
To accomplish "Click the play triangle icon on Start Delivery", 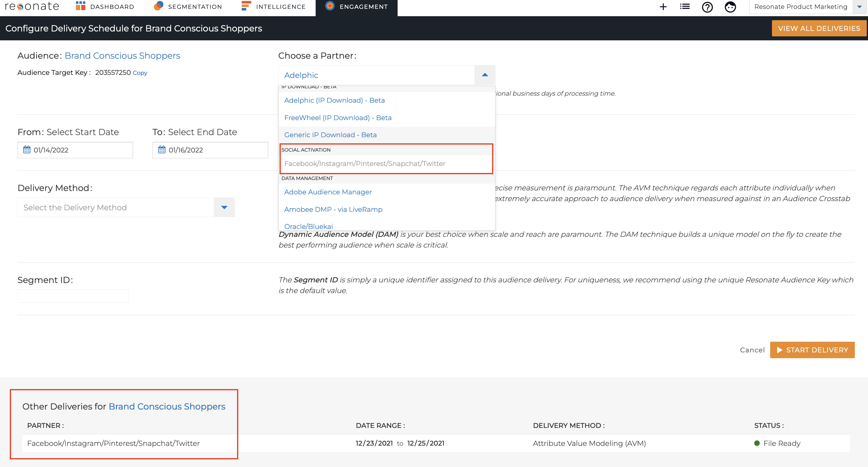I will pos(779,350).
